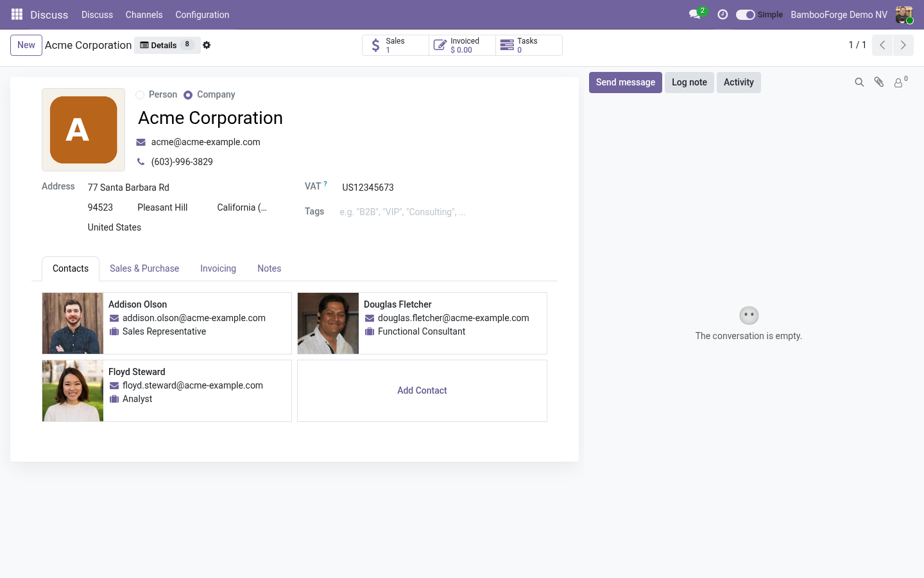Image resolution: width=924 pixels, height=578 pixels.
Task: Open the Tasks stat button
Action: (529, 45)
